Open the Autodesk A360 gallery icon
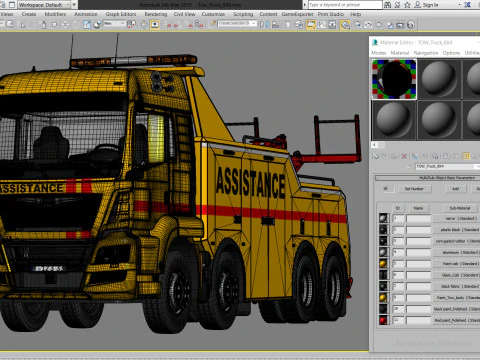The width and height of the screenshot is (480, 360). click(400, 25)
